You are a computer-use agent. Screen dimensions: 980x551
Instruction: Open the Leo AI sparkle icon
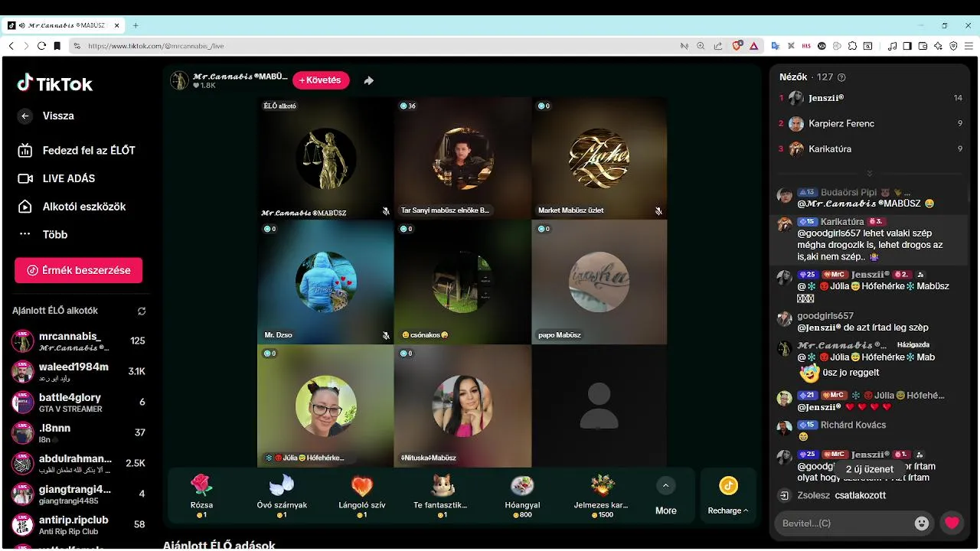point(938,46)
